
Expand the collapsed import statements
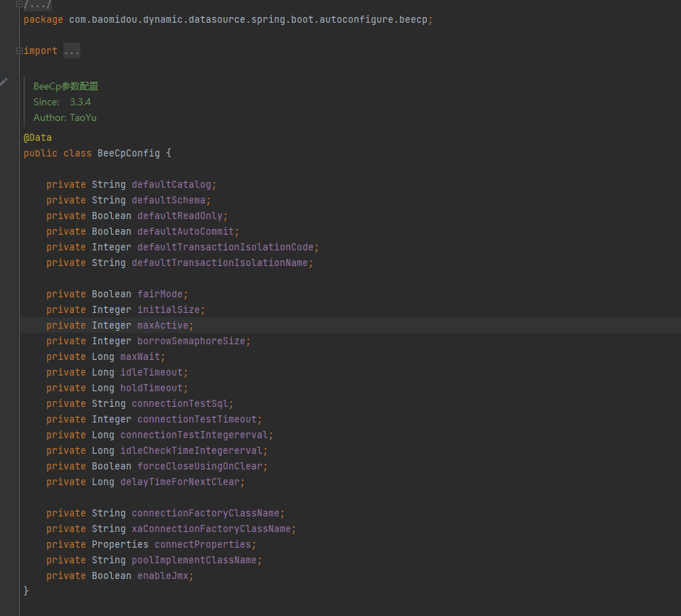[20, 51]
